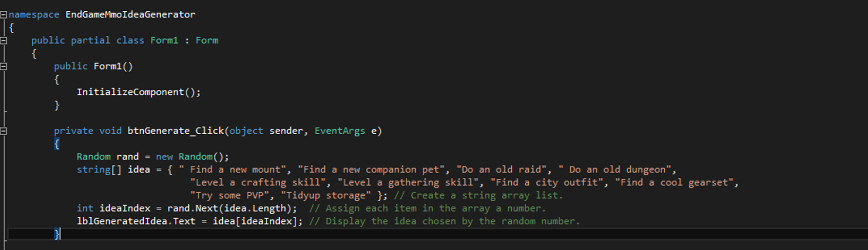
Task: Collapse the btnGenerate_Click method block
Action: click(x=4, y=131)
